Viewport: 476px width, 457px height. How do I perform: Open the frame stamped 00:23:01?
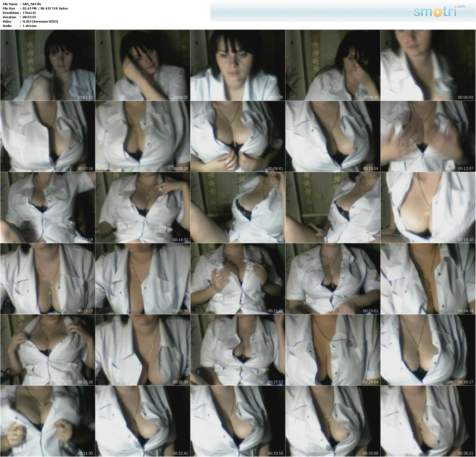coord(333,279)
